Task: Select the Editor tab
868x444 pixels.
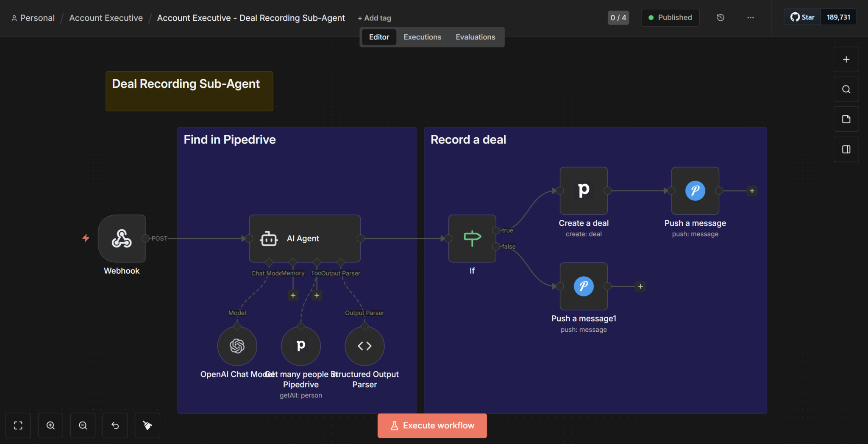Action: tap(379, 37)
